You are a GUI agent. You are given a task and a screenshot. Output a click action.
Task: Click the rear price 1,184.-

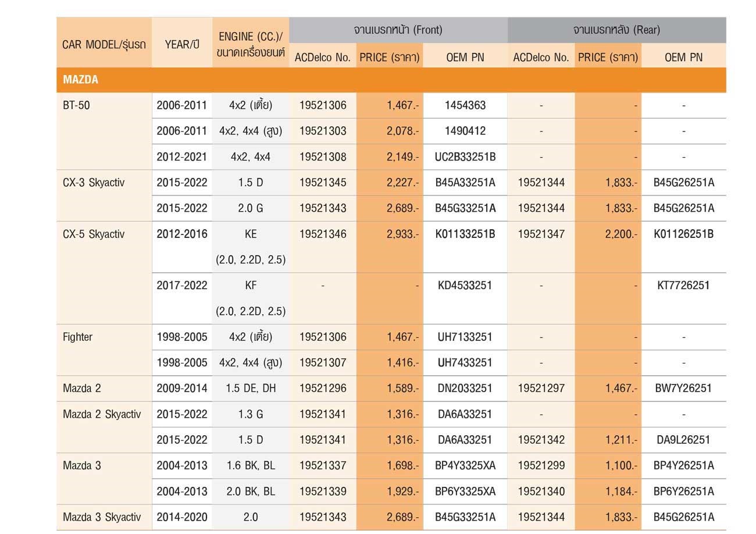[x=621, y=492]
